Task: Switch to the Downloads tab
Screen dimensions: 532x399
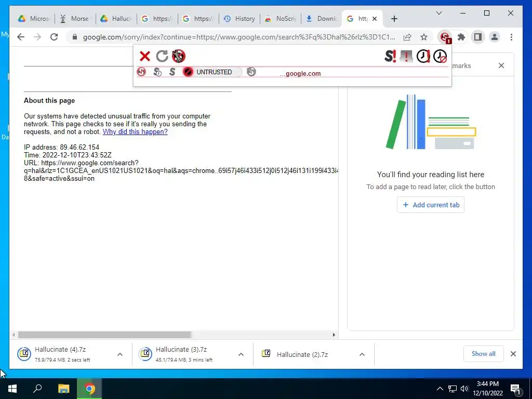Action: pos(322,19)
